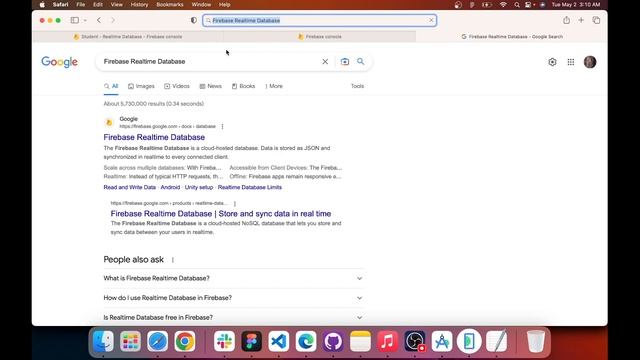
Task: Open Trash in the Dock
Action: (x=536, y=341)
